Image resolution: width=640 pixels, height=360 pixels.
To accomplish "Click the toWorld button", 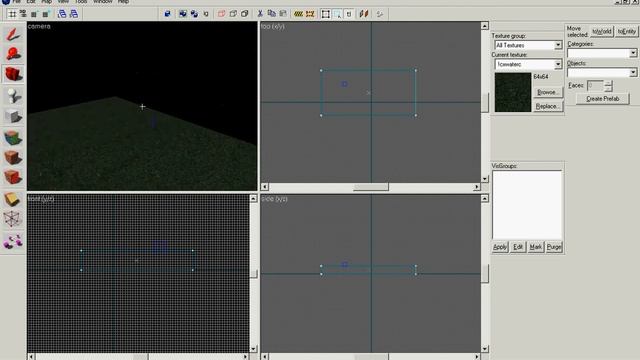I will click(x=602, y=31).
